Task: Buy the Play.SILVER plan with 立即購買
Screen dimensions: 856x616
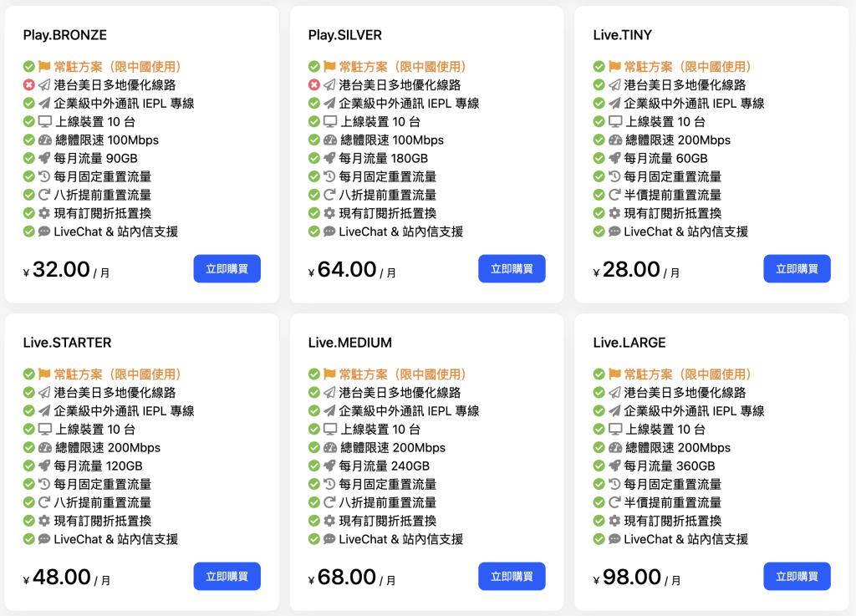Action: (512, 269)
